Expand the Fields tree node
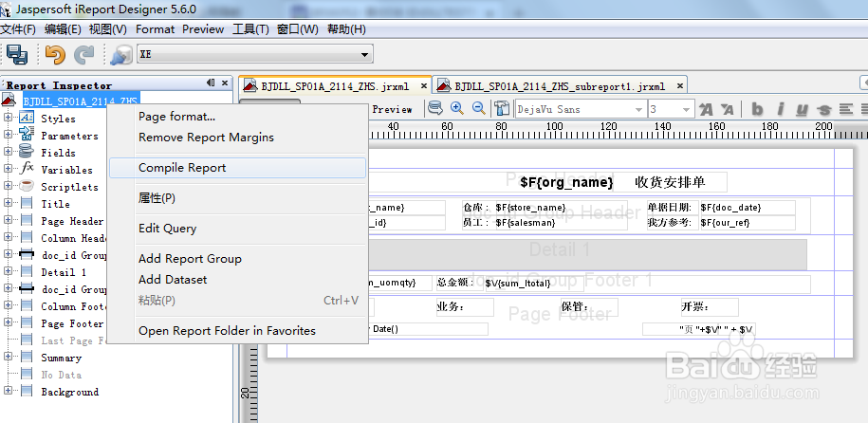Viewport: 868px width, 423px height. coord(8,152)
